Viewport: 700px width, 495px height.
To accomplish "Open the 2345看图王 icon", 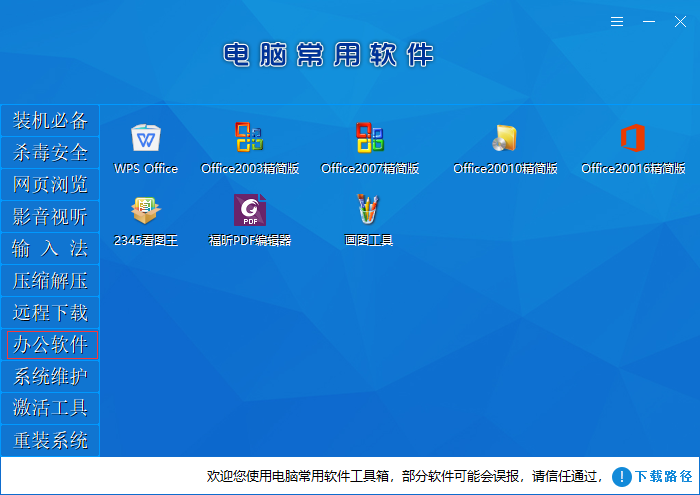I will coord(146,210).
